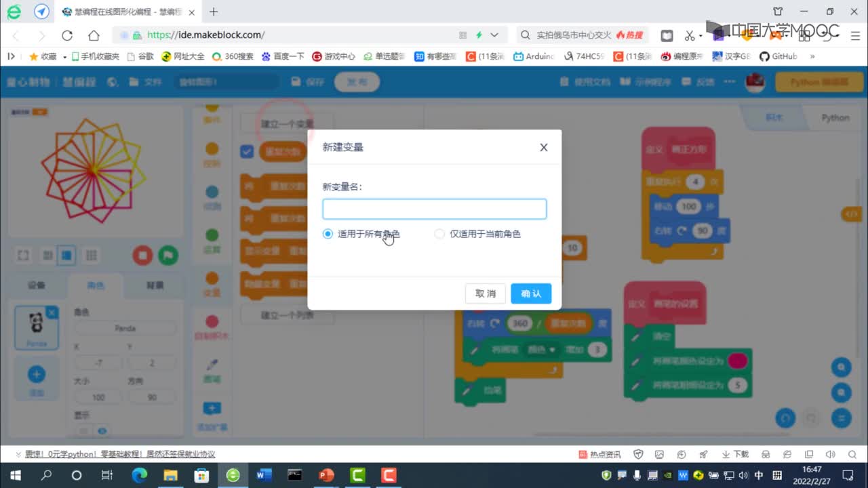Open the browser home page
This screenshot has width=868, height=488.
[x=94, y=35]
